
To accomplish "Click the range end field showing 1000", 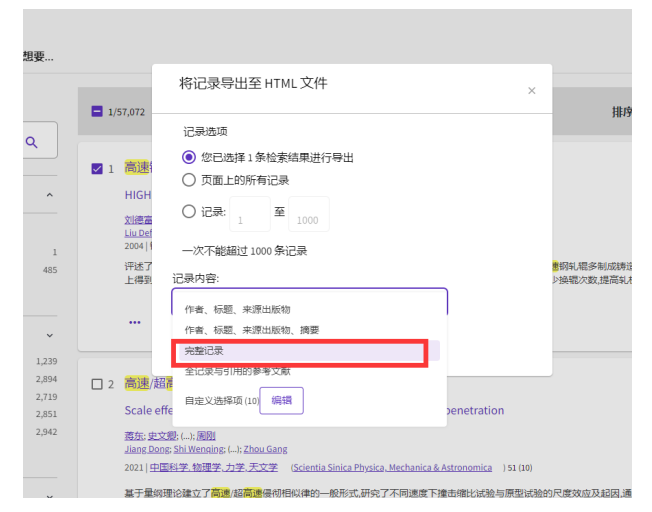I will (x=309, y=214).
